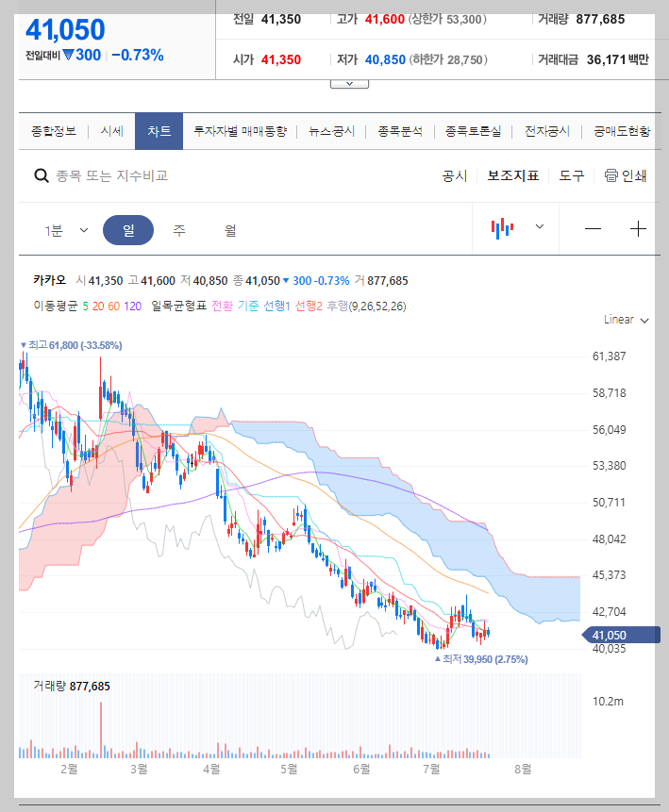Open the 도구 drawing tools
The image size is (669, 812).
(570, 175)
